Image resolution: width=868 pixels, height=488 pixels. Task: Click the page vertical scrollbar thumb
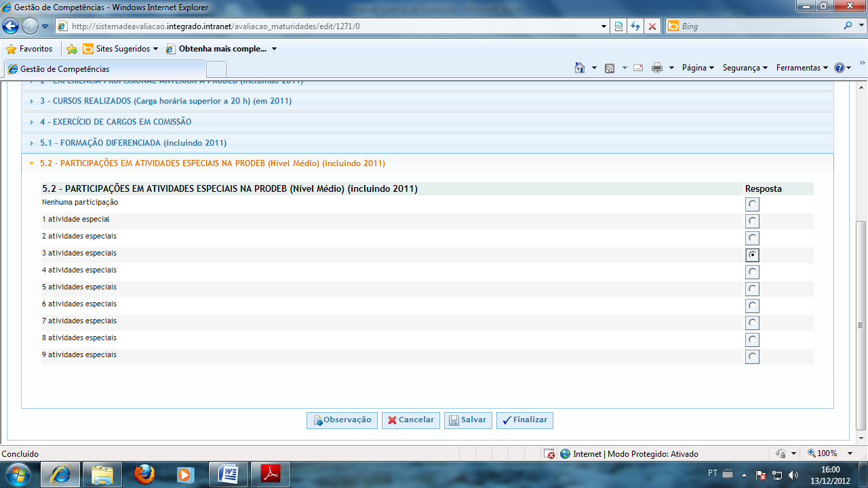[862, 325]
